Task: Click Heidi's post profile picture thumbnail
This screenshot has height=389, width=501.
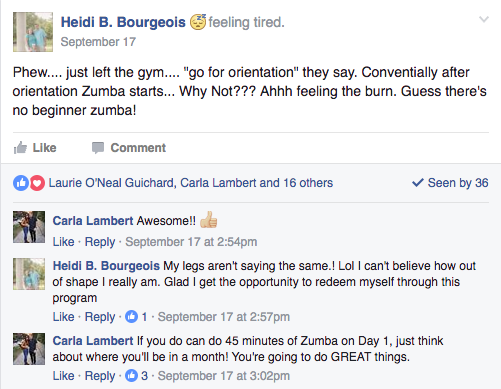Action: pos(33,32)
